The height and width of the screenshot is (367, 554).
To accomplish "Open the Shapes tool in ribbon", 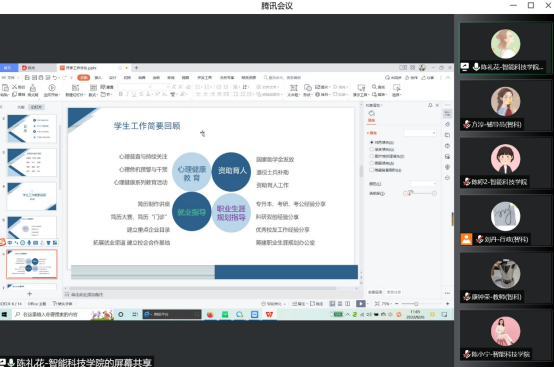I will click(x=307, y=88).
